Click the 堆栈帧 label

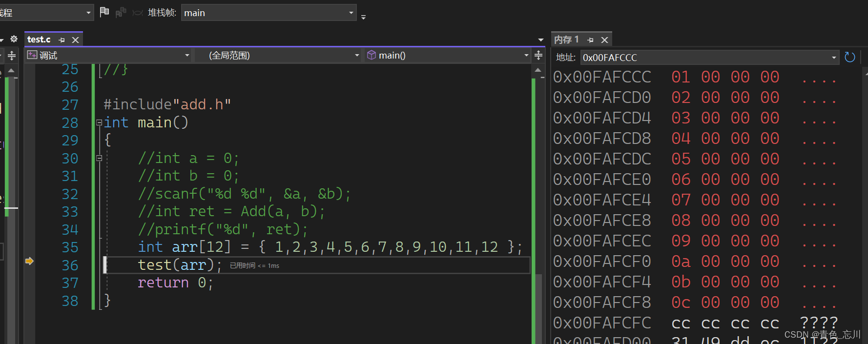tap(162, 13)
